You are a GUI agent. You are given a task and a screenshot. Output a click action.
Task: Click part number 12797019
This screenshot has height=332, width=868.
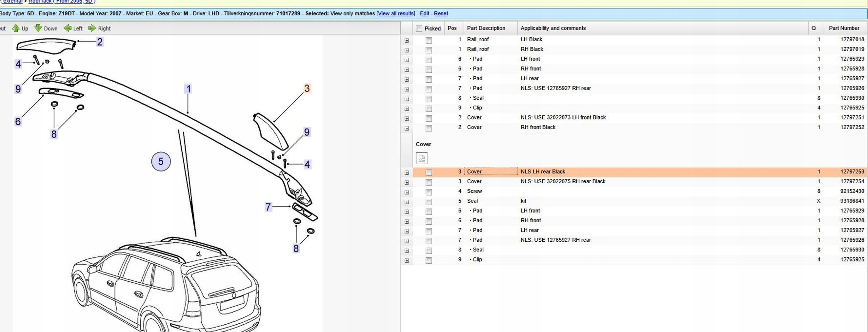(x=852, y=49)
